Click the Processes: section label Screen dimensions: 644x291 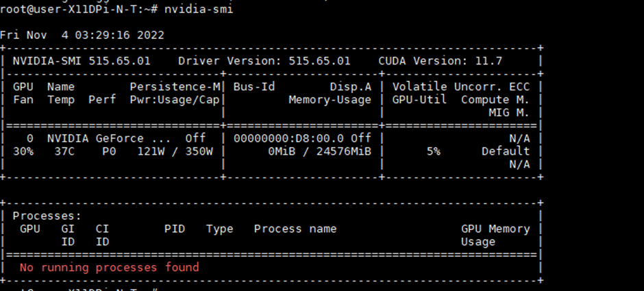(x=47, y=216)
